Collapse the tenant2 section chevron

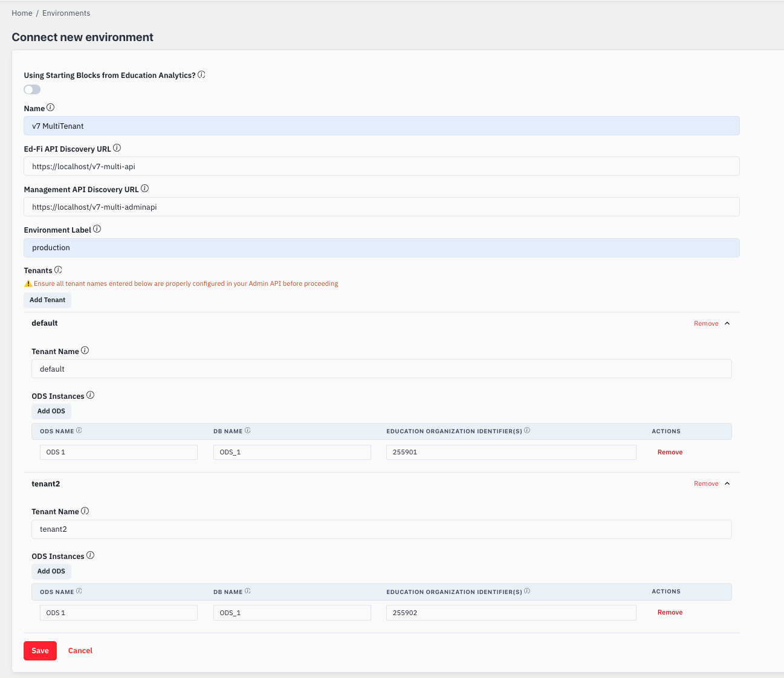pos(727,483)
